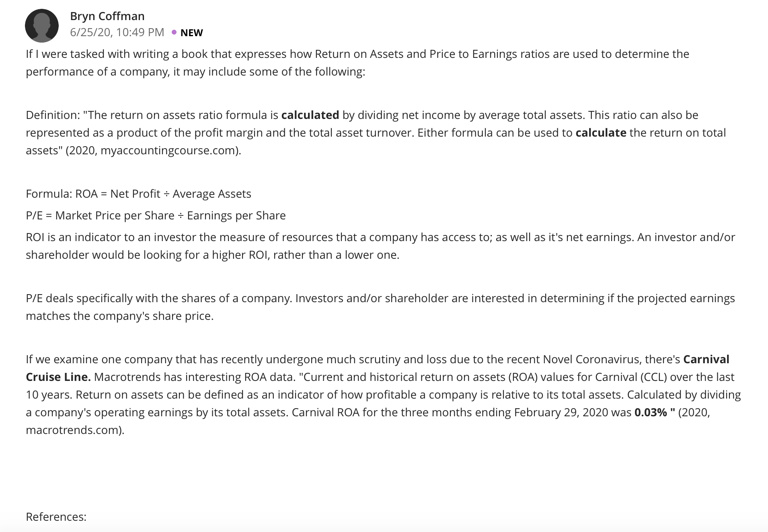Click the References: heading
The height and width of the screenshot is (532, 768).
(x=56, y=517)
